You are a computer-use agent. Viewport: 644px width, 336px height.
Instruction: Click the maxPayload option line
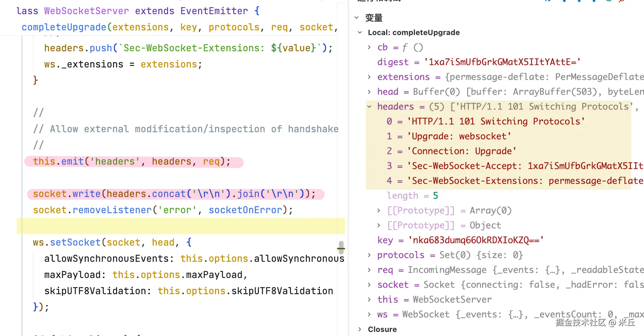[x=146, y=275]
